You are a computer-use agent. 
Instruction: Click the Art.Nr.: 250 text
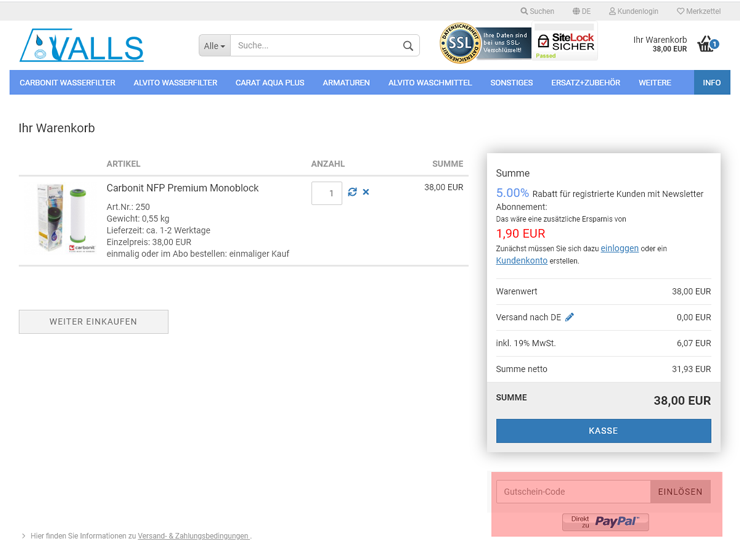point(128,207)
